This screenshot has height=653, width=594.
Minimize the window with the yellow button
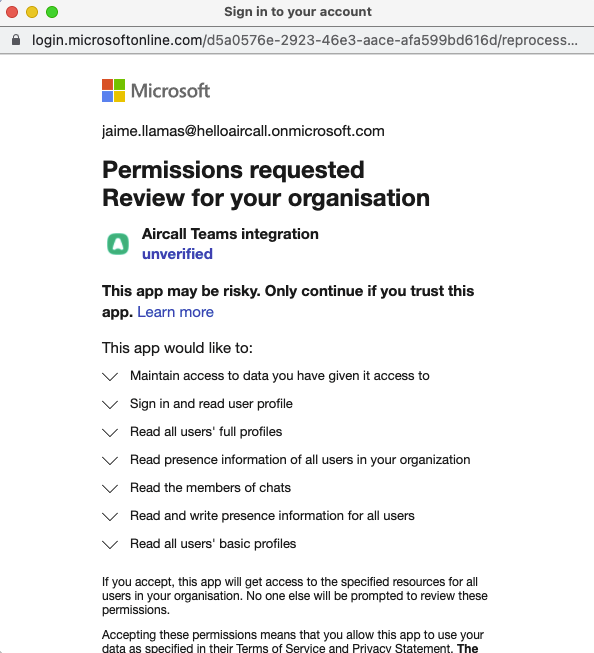point(32,12)
